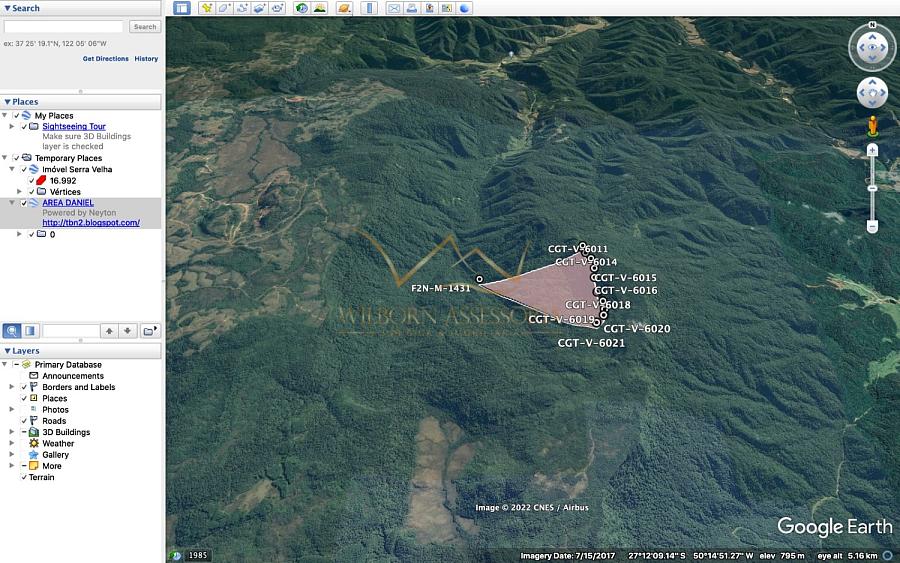Open the Get Directions link
This screenshot has height=563, width=900.
pos(105,59)
